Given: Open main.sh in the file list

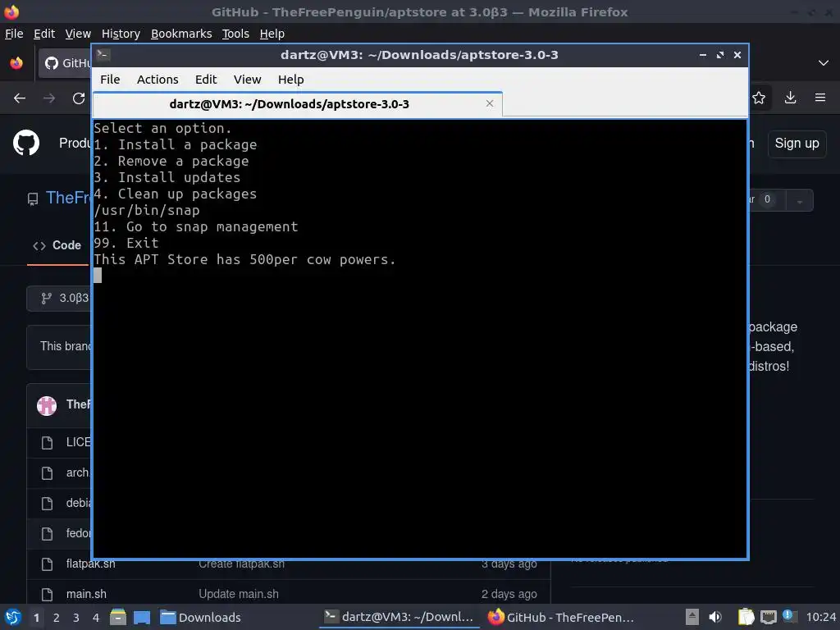Looking at the screenshot, I should (86, 594).
